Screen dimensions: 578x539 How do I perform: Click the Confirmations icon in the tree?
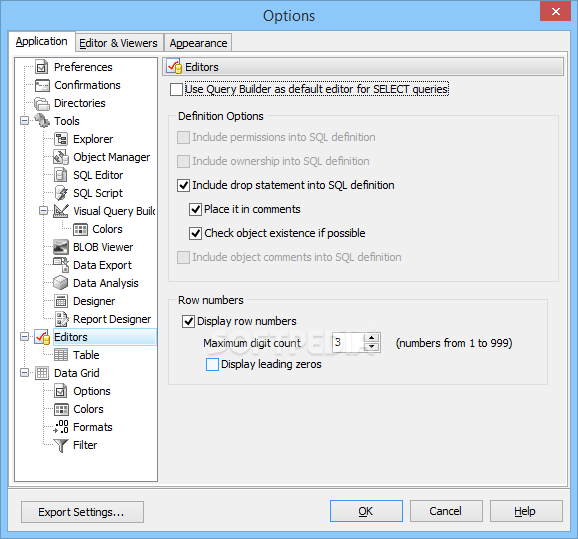click(42, 86)
